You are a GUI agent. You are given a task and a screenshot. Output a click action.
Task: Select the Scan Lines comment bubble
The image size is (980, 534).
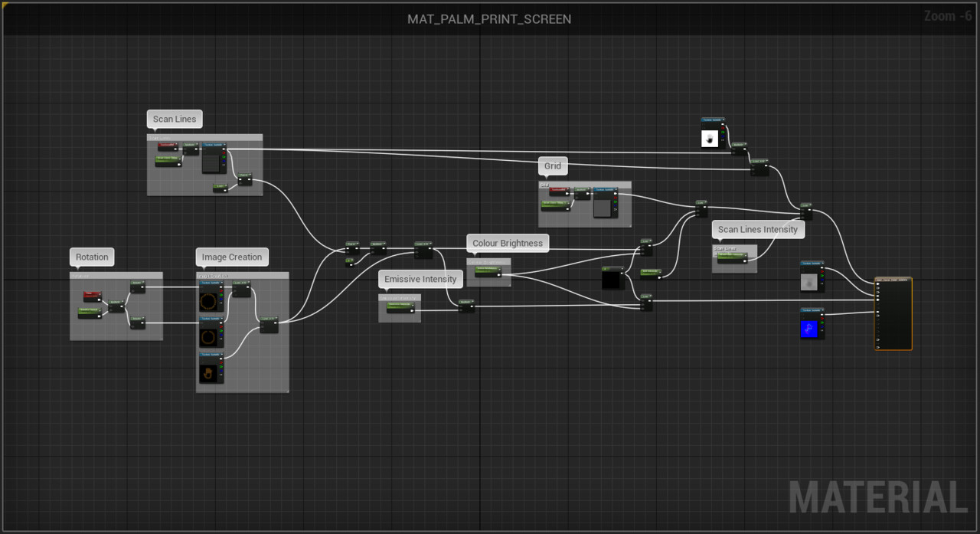coord(175,119)
